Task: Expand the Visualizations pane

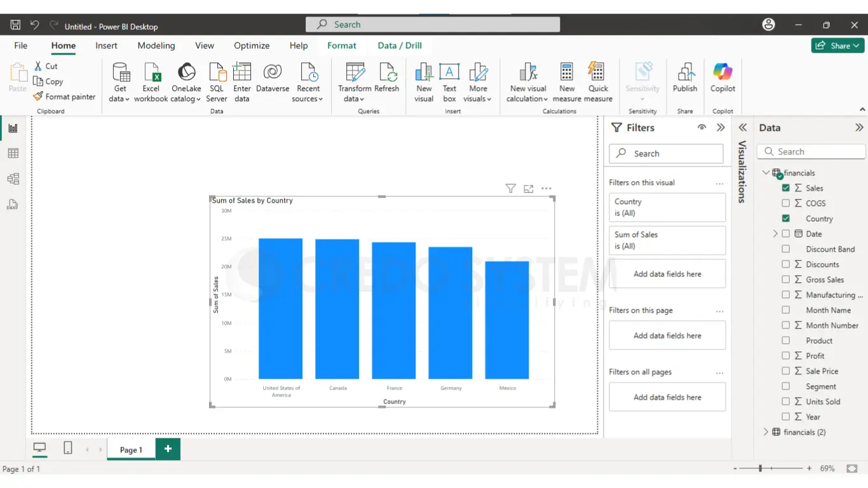Action: (743, 128)
